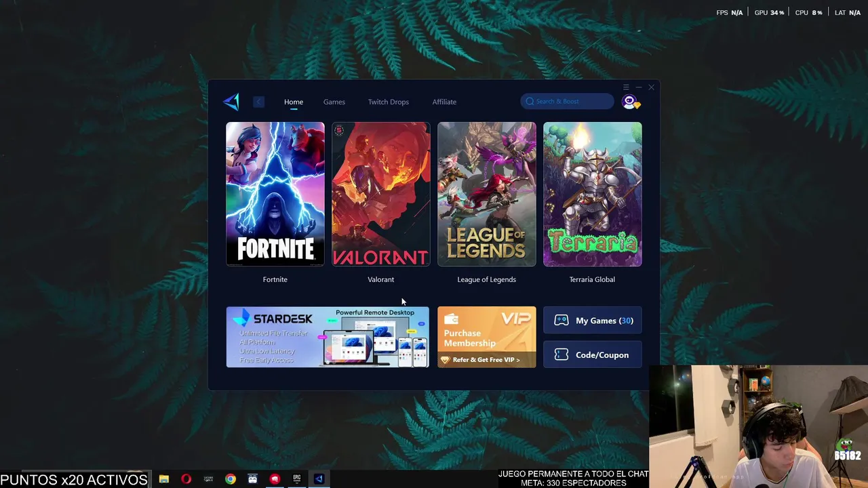Close the booster window
868x488 pixels.
(x=652, y=87)
